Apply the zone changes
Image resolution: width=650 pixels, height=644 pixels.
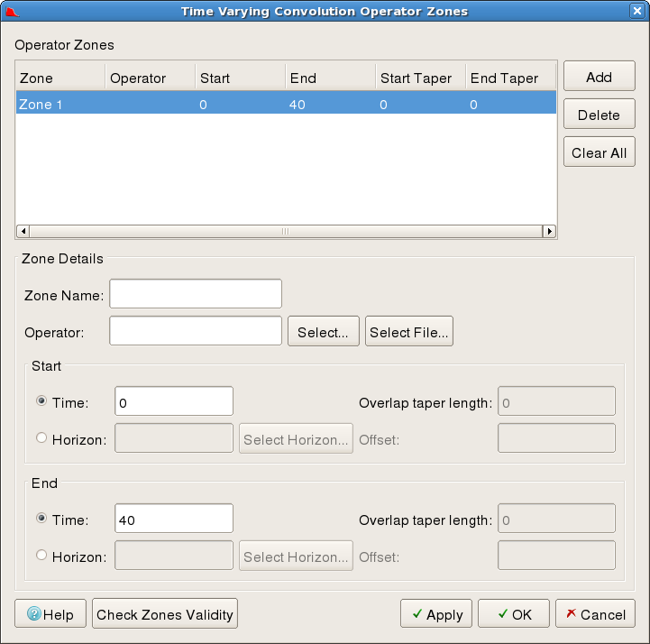[436, 614]
